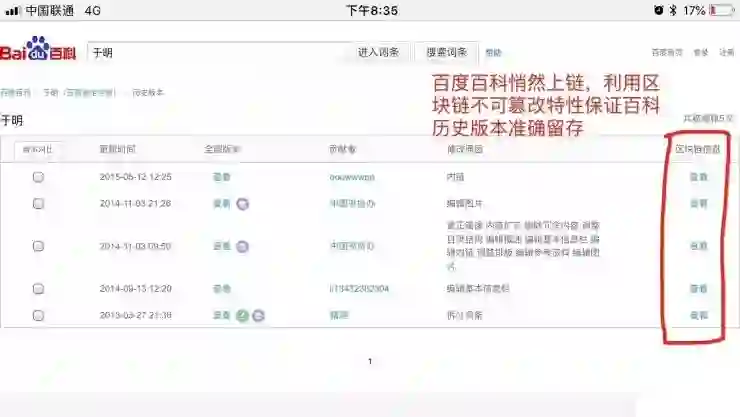Click the alarm clock icon in status bar
Image resolution: width=740 pixels, height=417 pixels.
(x=658, y=10)
